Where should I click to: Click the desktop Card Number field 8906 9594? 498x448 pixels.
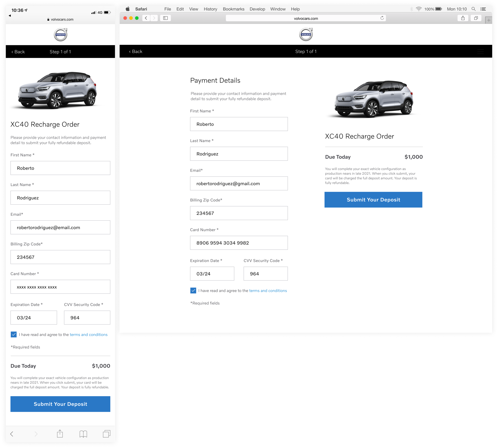(239, 243)
